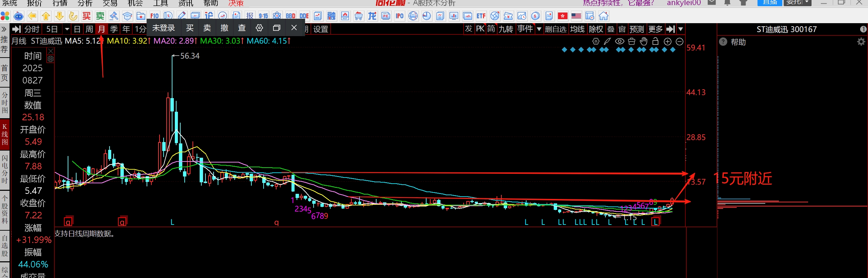Click the yellow back arrow icon
Viewport: 868px width, 278px height.
coord(32,16)
